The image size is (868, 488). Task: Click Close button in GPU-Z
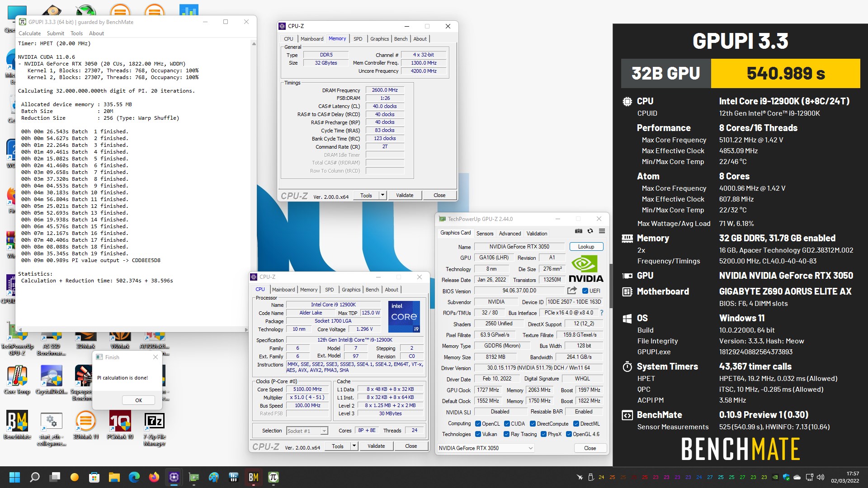pyautogui.click(x=590, y=448)
